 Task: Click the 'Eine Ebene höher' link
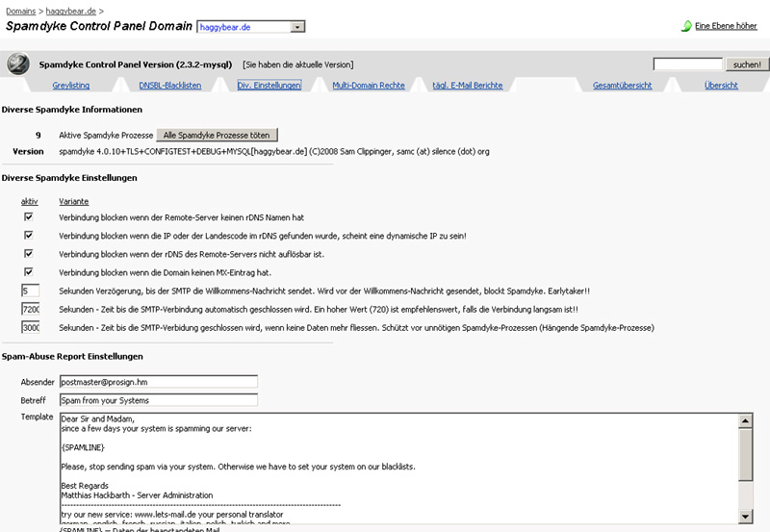726,26
